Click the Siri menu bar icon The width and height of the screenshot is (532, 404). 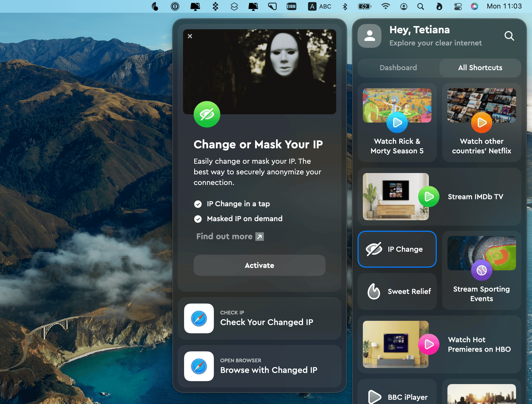click(475, 6)
